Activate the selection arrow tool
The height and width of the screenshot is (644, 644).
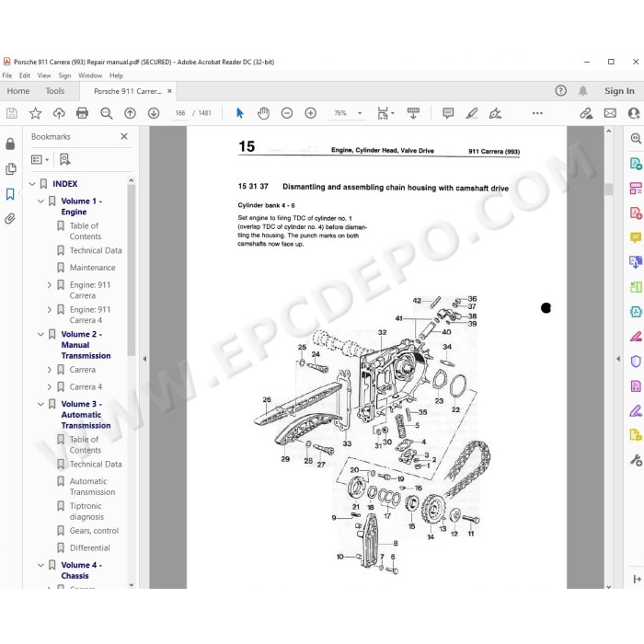tap(240, 113)
